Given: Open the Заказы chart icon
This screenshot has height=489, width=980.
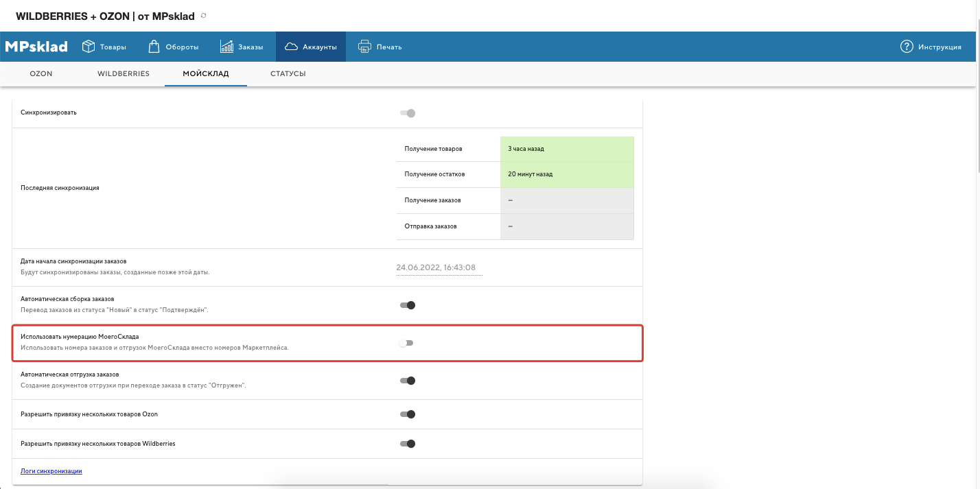Looking at the screenshot, I should (227, 47).
